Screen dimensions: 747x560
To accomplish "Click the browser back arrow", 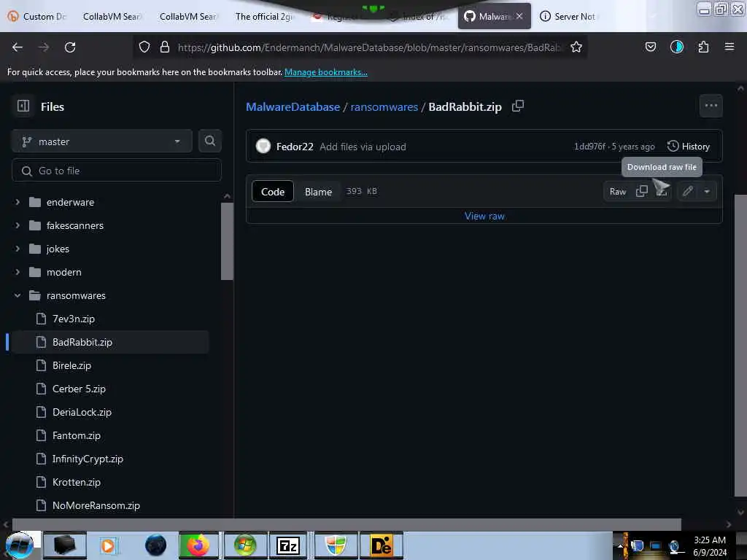I will point(18,47).
